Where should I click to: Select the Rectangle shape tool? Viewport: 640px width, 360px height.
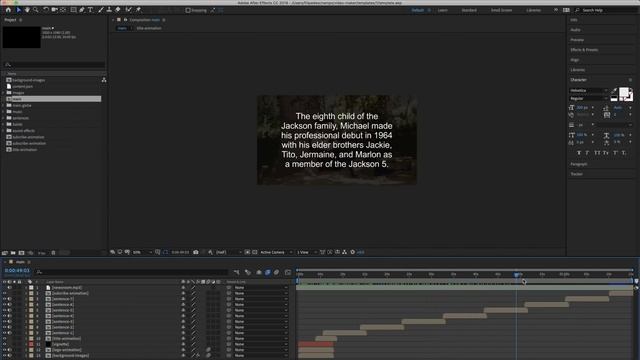pyautogui.click(x=73, y=10)
